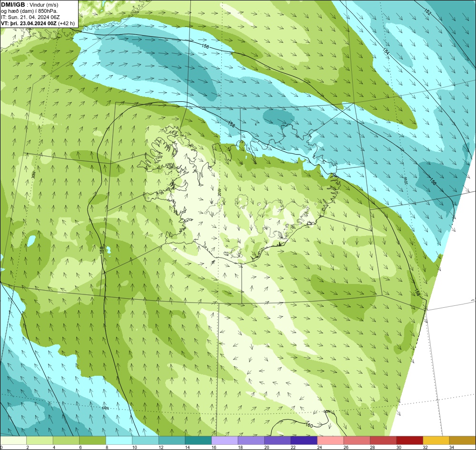Click the 16–18 m/s lavender legend swatch
The width and height of the screenshot is (476, 450).
pyautogui.click(x=225, y=440)
